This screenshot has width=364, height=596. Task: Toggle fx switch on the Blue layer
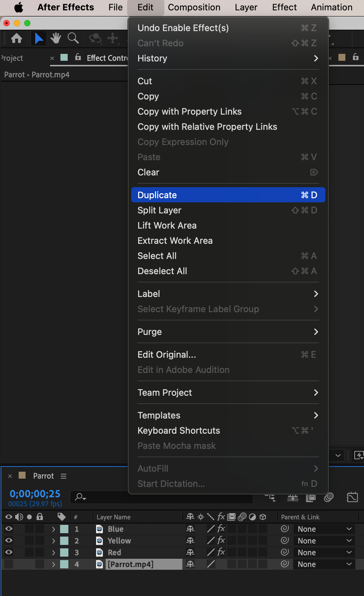(221, 529)
